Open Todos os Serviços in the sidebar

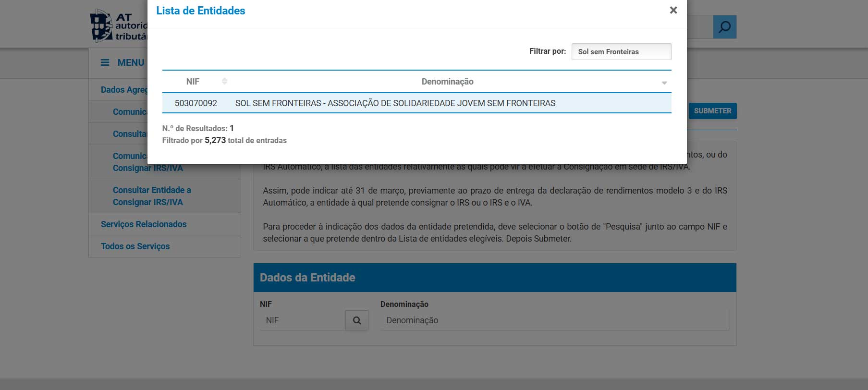pyautogui.click(x=135, y=246)
